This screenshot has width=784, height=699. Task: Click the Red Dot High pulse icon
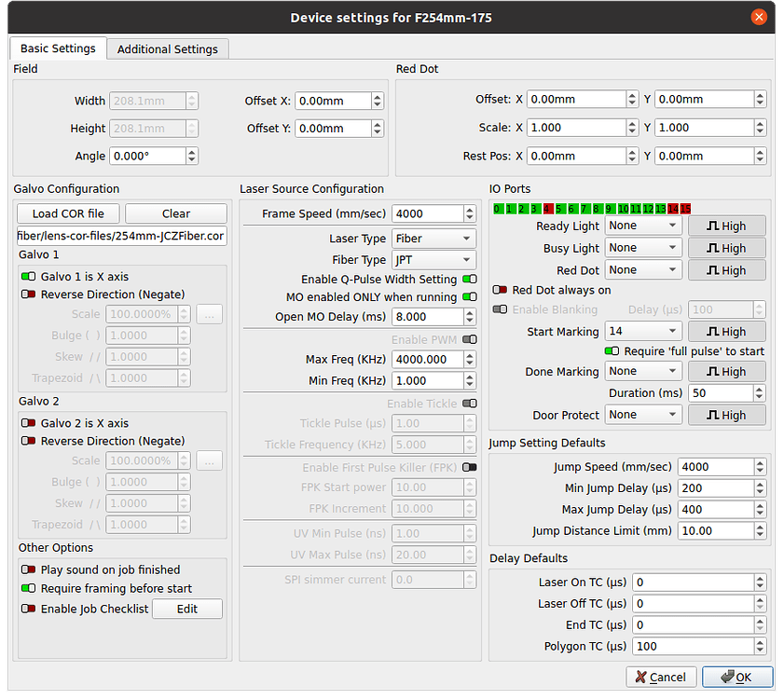point(726,269)
